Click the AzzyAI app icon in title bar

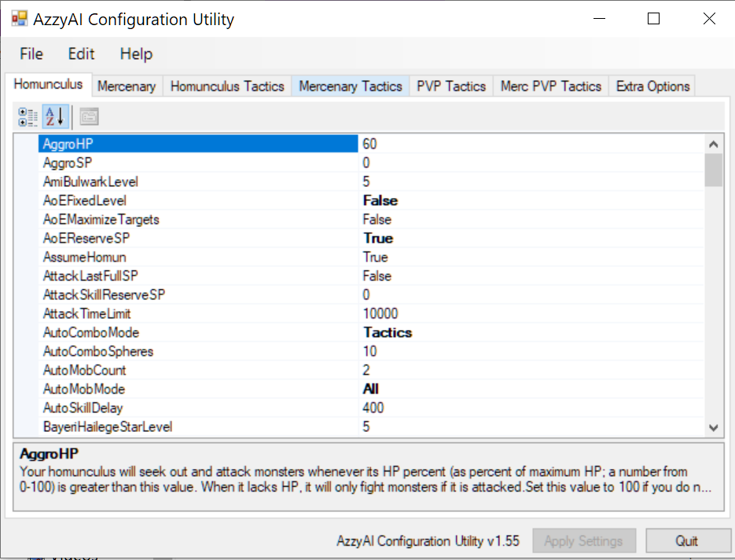[20, 19]
